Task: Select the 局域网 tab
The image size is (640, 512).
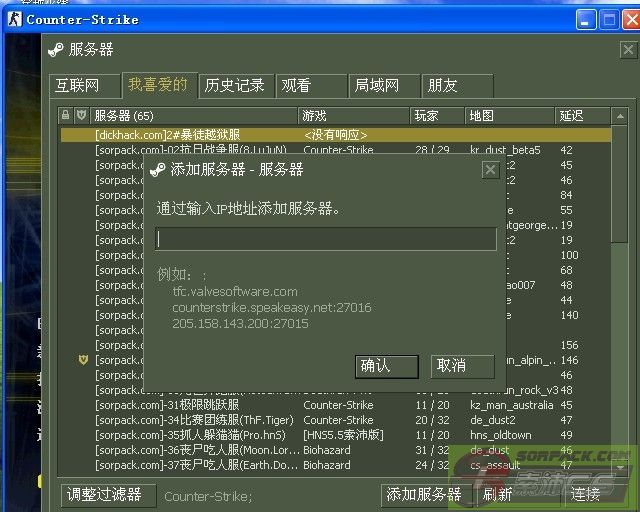Action: point(377,86)
